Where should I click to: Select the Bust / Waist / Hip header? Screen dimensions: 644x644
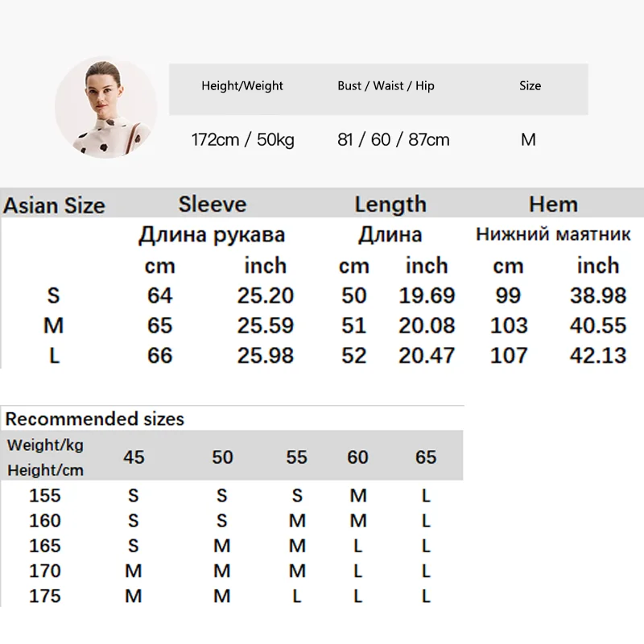pos(386,86)
